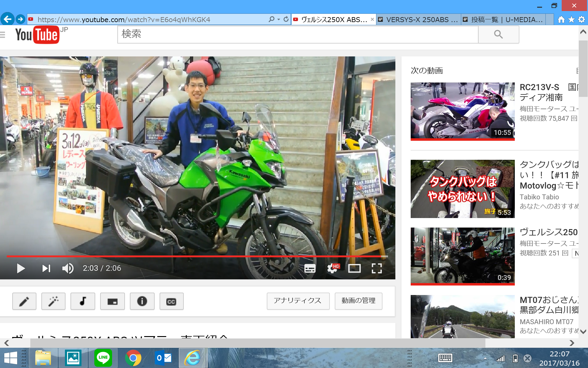This screenshot has width=588, height=368.
Task: Skip to the next video button
Action: pyautogui.click(x=46, y=268)
